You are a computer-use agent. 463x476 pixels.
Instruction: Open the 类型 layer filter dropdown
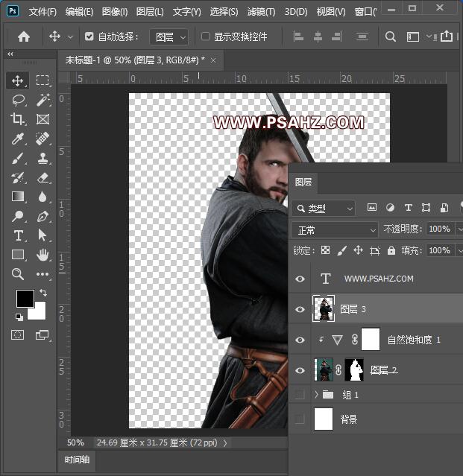pyautogui.click(x=324, y=209)
